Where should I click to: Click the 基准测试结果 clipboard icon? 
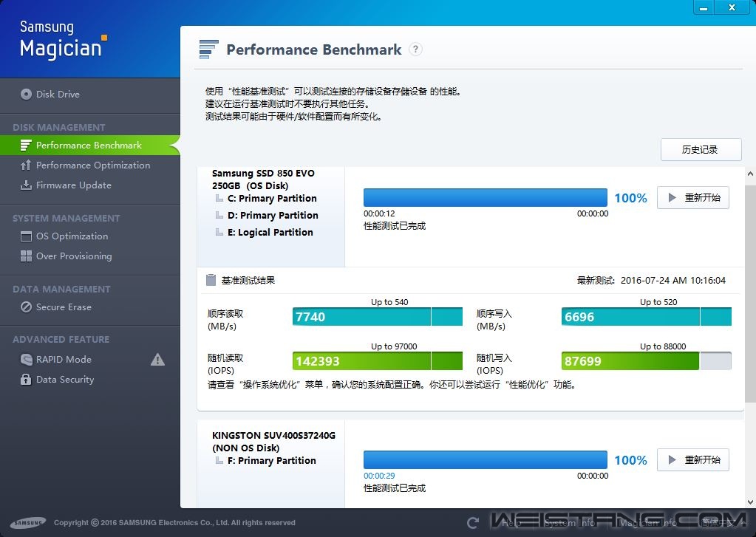[211, 280]
